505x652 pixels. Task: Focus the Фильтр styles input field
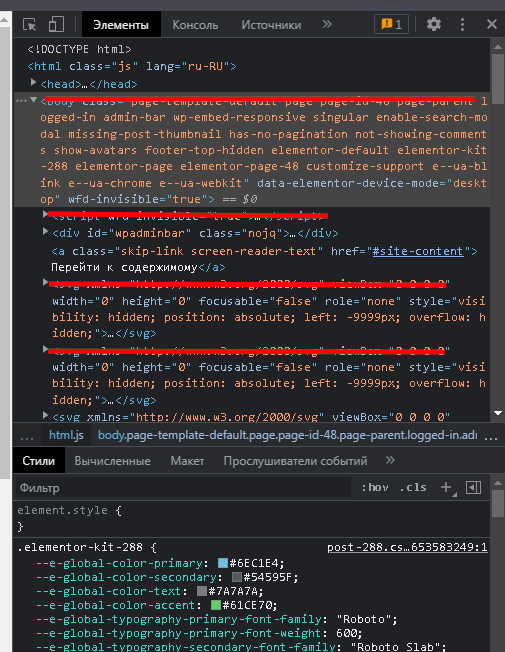[183, 488]
